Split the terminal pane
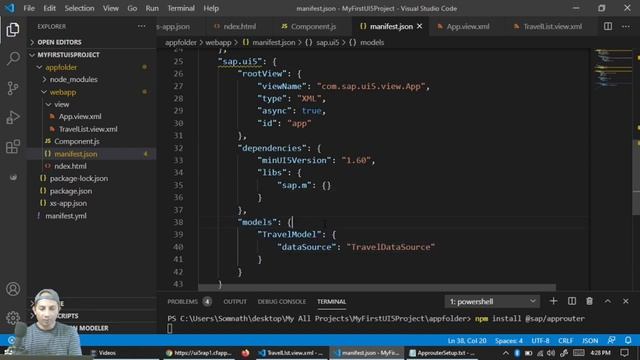The image size is (640, 360). click(x=572, y=301)
